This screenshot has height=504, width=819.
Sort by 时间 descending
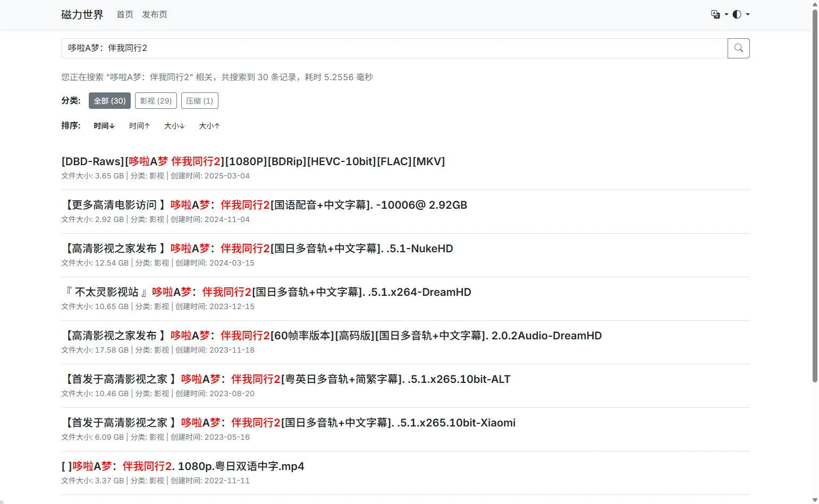[x=104, y=126]
